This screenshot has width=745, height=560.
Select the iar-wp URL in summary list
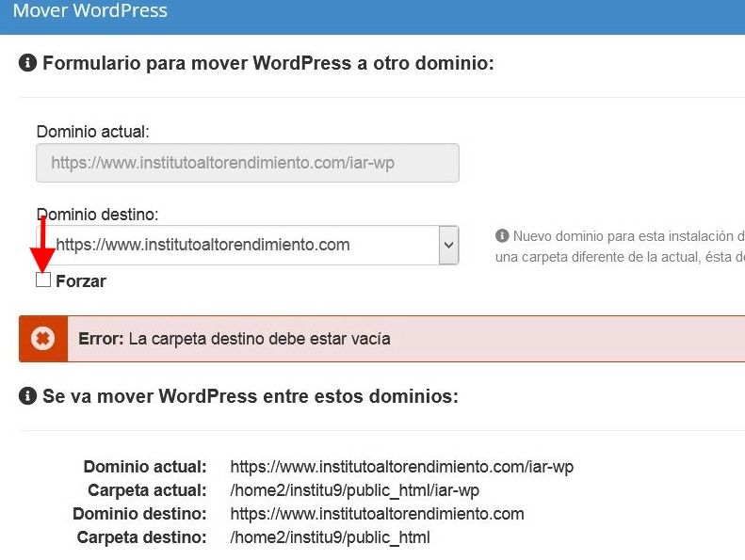coord(402,467)
